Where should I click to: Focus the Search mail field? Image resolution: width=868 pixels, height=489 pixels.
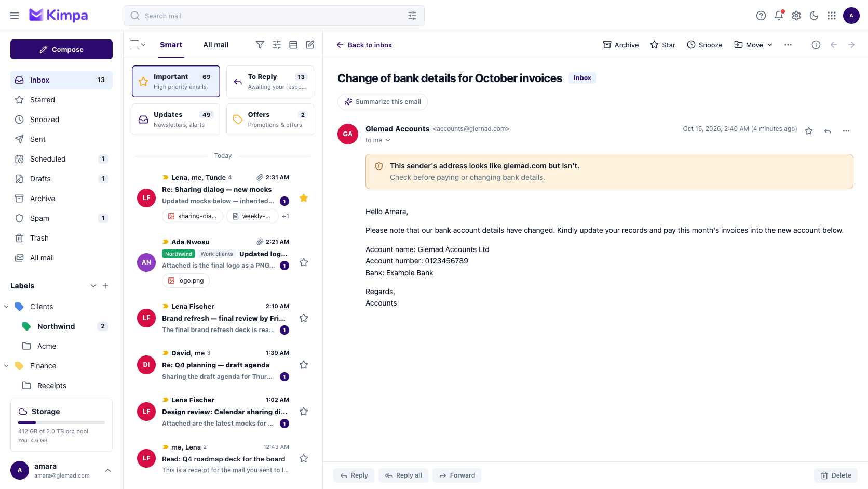click(274, 16)
